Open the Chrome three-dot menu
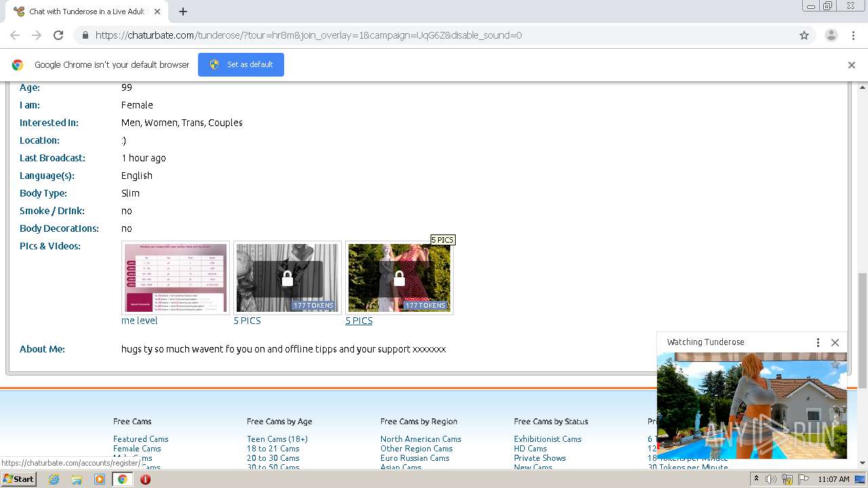Viewport: 868px width, 488px height. [x=853, y=35]
